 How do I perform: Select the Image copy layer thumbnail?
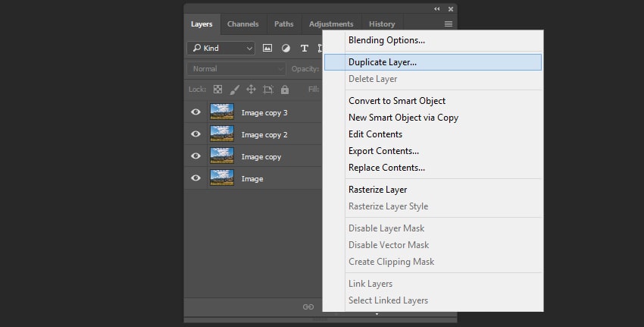(x=222, y=156)
